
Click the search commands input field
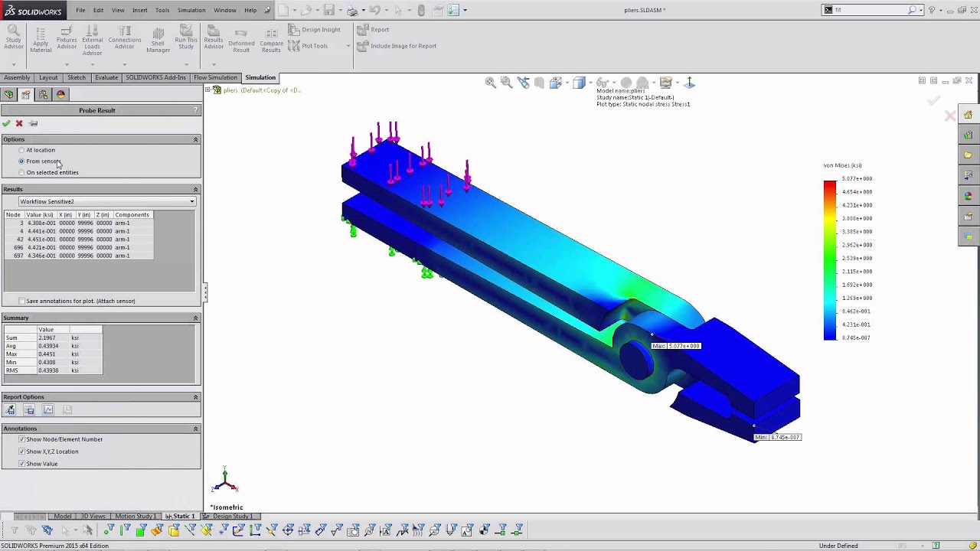[x=871, y=10]
